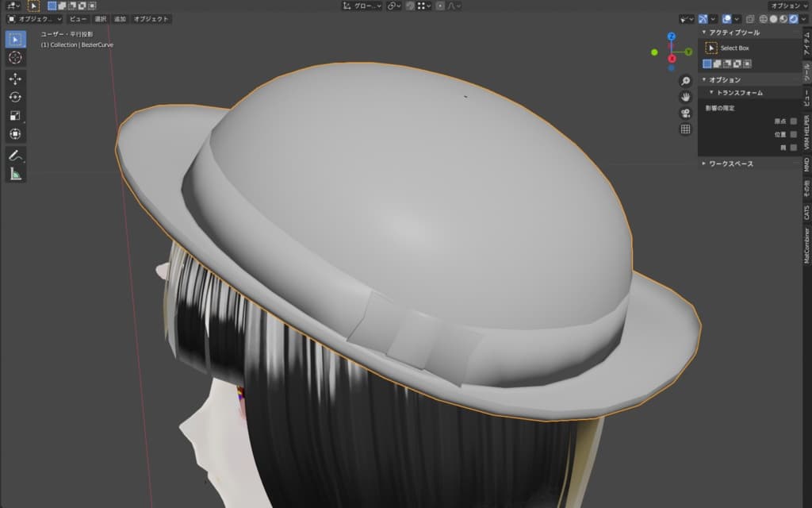Expand the ワークスペース panel
The width and height of the screenshot is (812, 508).
(730, 164)
